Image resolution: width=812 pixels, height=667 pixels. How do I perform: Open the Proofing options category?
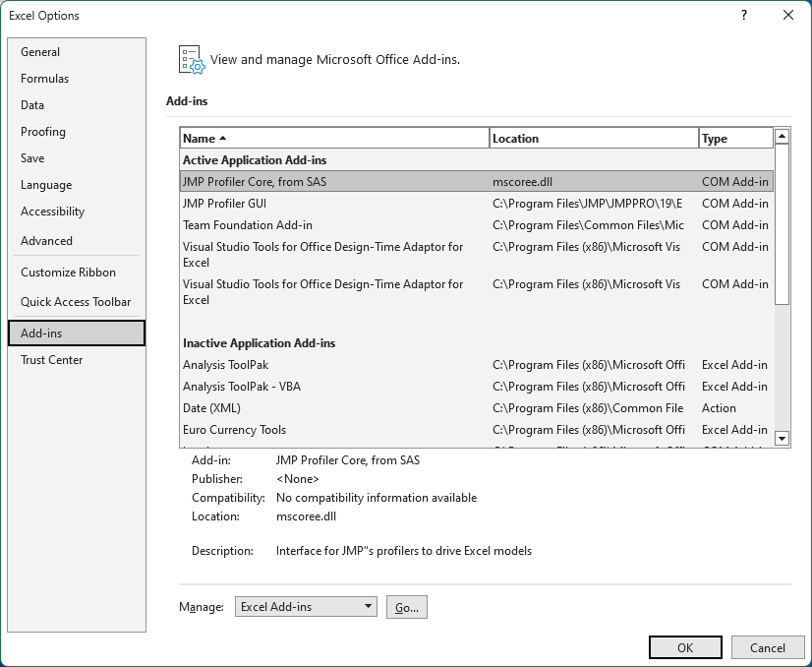coord(43,132)
